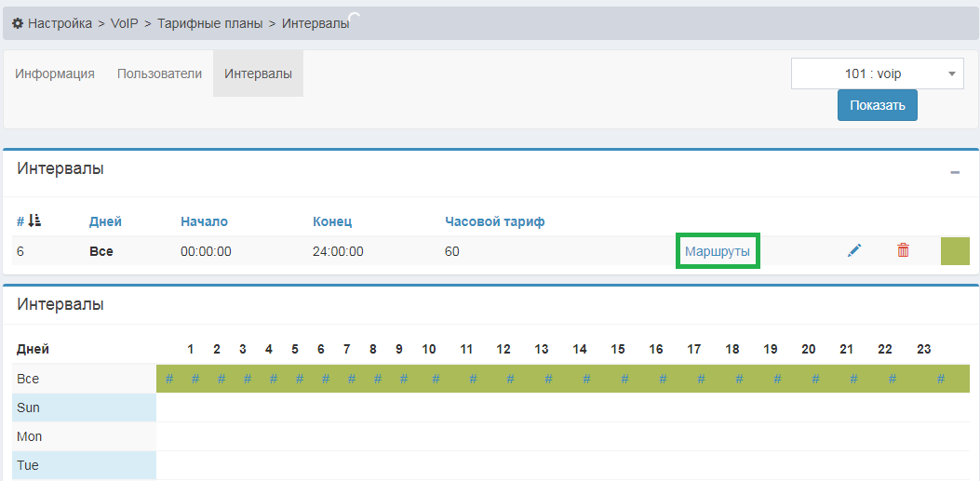
Task: Open the Маршруты link for interval 6
Action: tap(717, 251)
